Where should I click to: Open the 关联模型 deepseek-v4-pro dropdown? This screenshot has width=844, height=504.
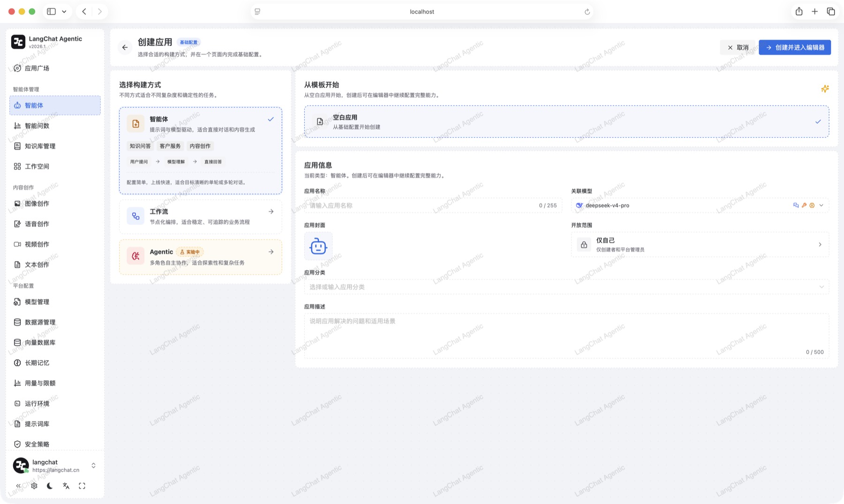tap(700, 205)
